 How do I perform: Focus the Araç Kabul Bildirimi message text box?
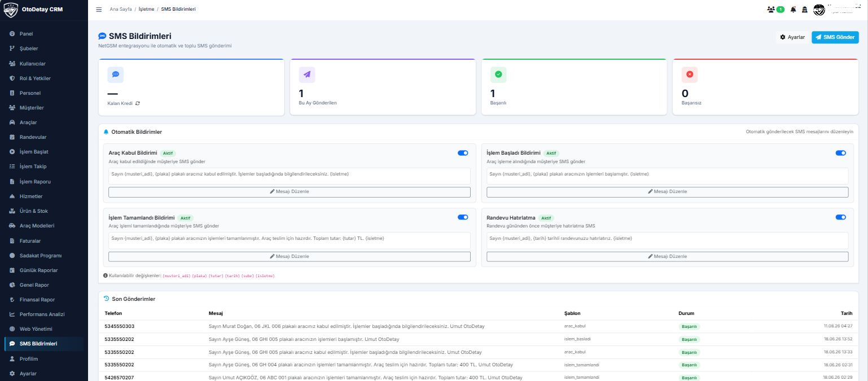(x=290, y=176)
